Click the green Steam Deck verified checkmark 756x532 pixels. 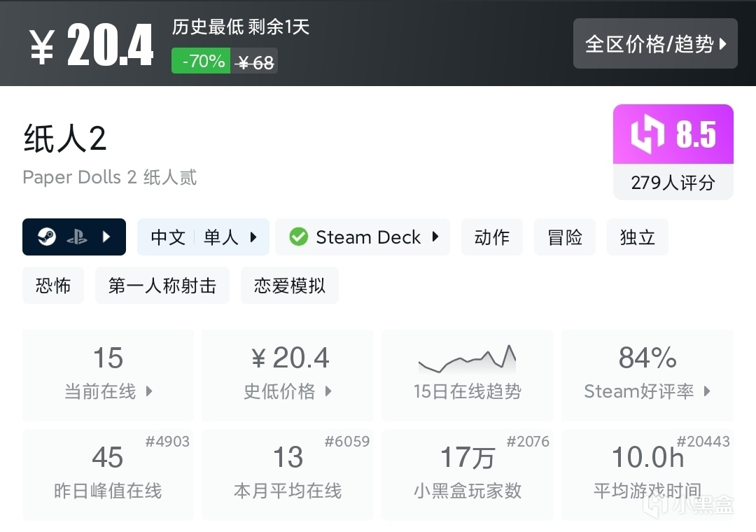pos(298,237)
